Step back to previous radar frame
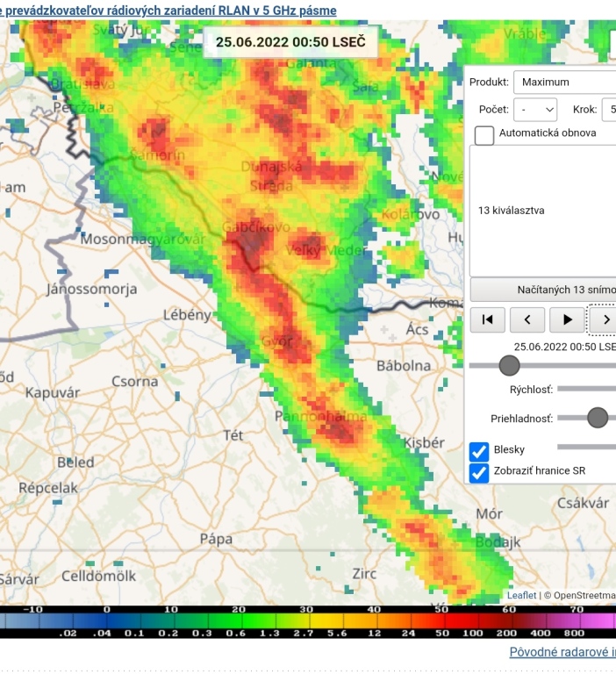Viewport: 616px width, 674px height. pyautogui.click(x=527, y=319)
